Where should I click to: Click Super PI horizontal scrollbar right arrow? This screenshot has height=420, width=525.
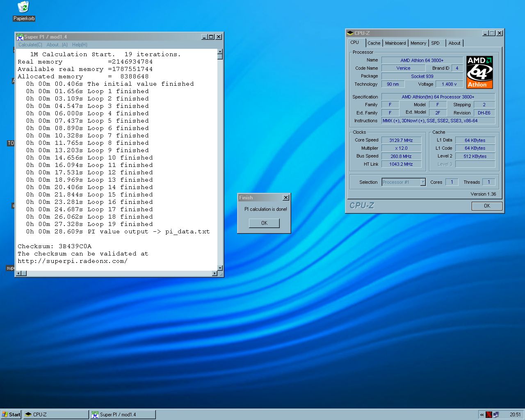pos(215,274)
